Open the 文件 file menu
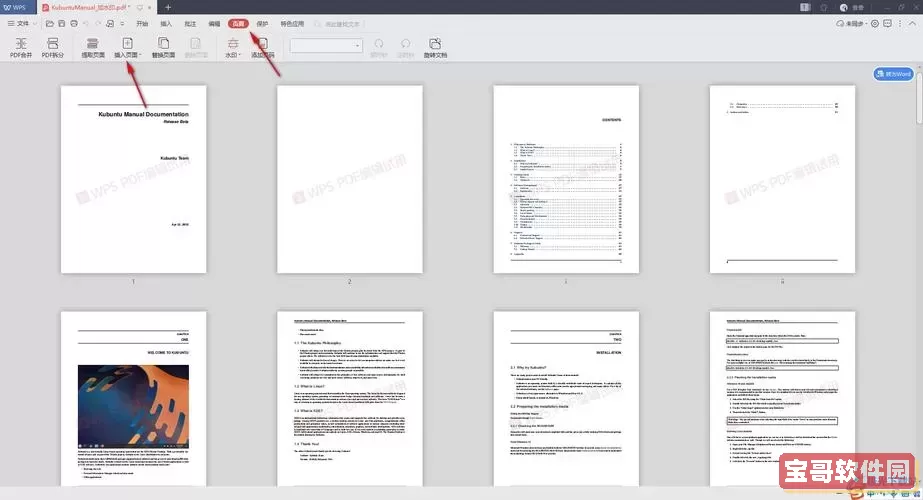Viewport: 923px width, 500px height. pyautogui.click(x=21, y=24)
